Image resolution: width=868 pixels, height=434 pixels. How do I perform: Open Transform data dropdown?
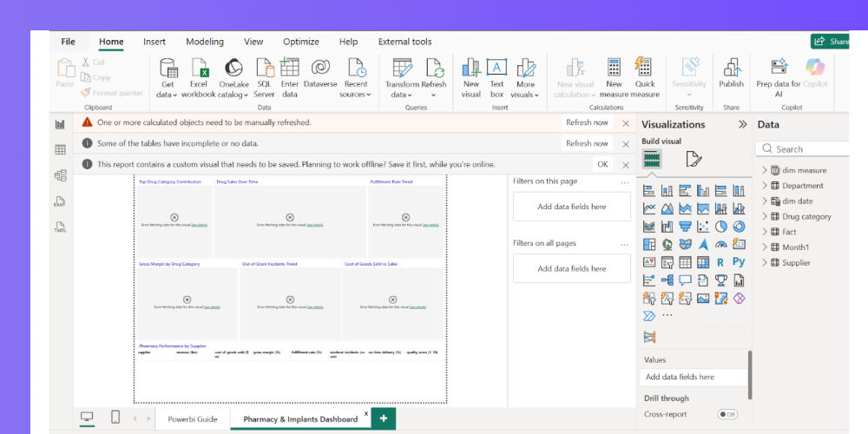(x=402, y=78)
